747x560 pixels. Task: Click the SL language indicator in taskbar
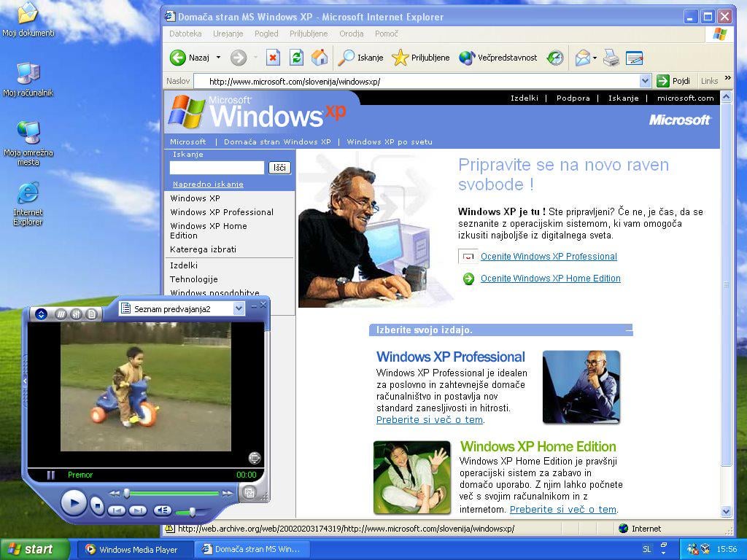point(646,549)
